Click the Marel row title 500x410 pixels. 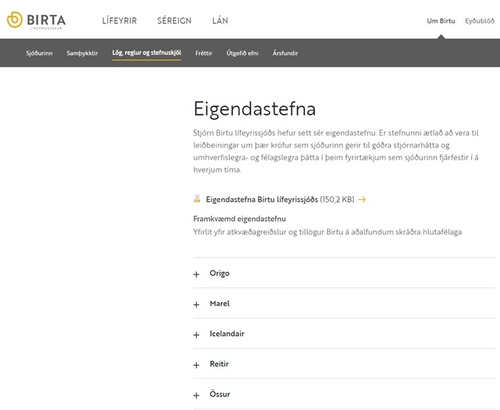click(220, 303)
